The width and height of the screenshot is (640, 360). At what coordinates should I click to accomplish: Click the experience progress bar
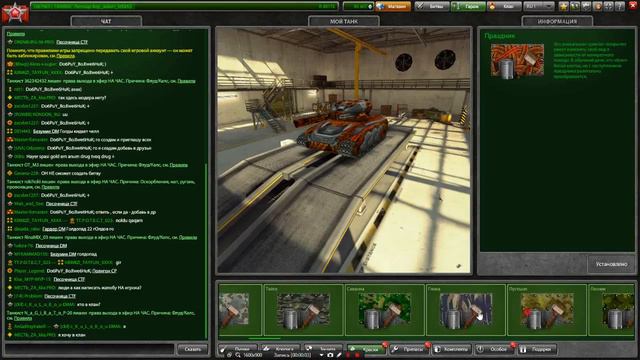click(x=184, y=6)
